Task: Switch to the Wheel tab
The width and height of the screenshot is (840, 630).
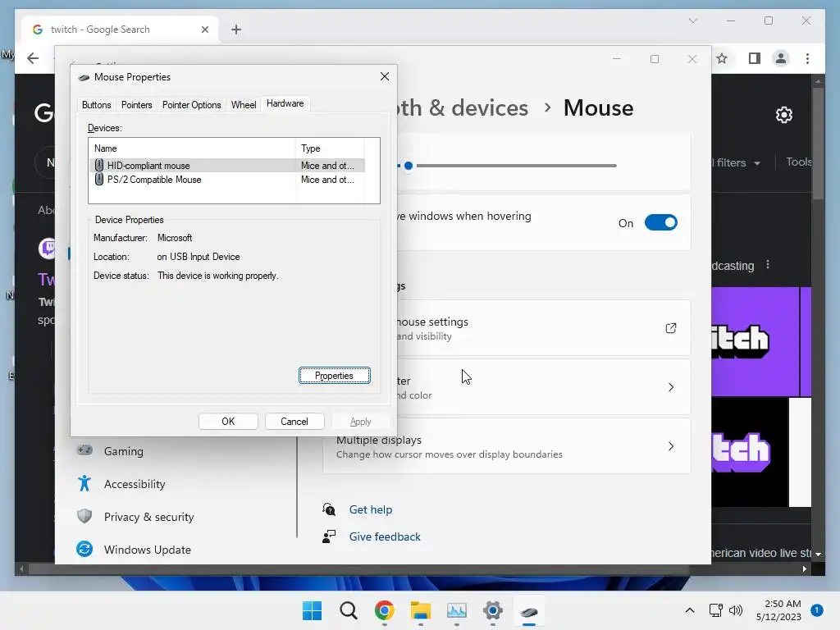Action: point(243,105)
